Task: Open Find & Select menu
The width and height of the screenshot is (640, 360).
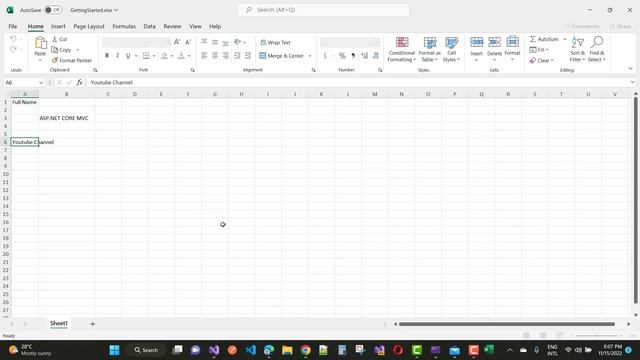Action: click(x=597, y=49)
